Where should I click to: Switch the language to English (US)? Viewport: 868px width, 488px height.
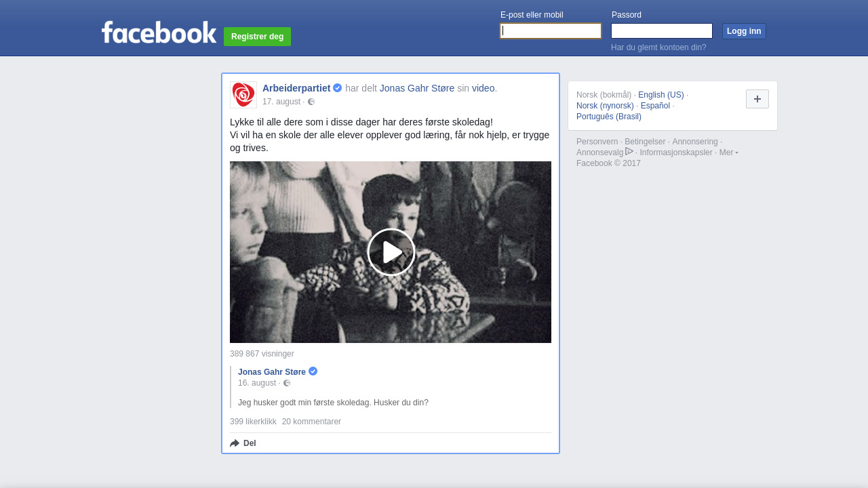click(661, 95)
